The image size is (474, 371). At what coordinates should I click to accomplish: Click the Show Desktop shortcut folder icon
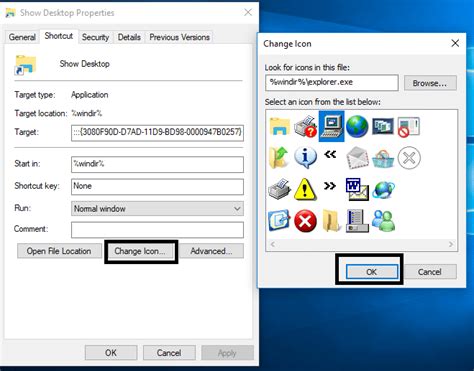25,65
